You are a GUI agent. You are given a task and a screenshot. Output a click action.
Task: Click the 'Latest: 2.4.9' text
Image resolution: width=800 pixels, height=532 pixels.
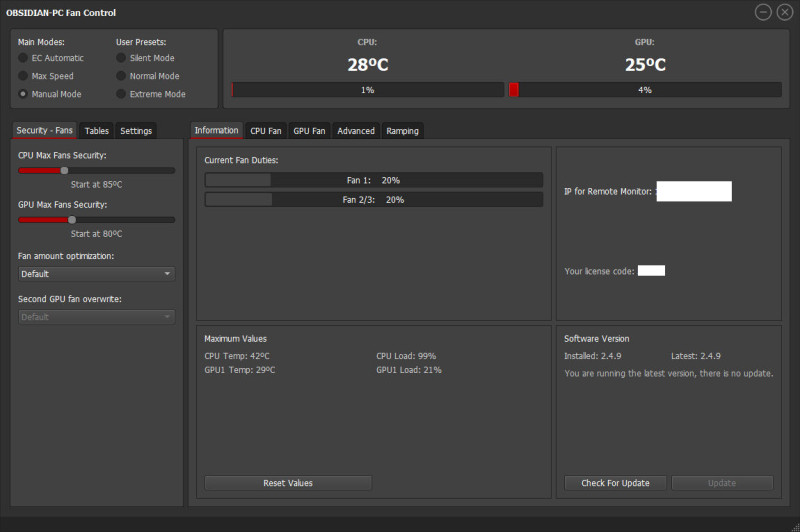(x=695, y=356)
